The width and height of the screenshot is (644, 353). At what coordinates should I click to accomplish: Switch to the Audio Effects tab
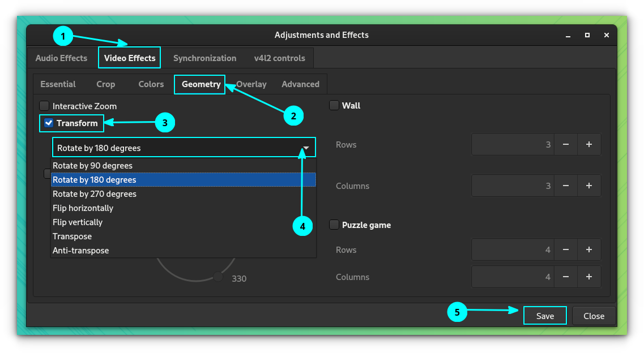coord(61,58)
